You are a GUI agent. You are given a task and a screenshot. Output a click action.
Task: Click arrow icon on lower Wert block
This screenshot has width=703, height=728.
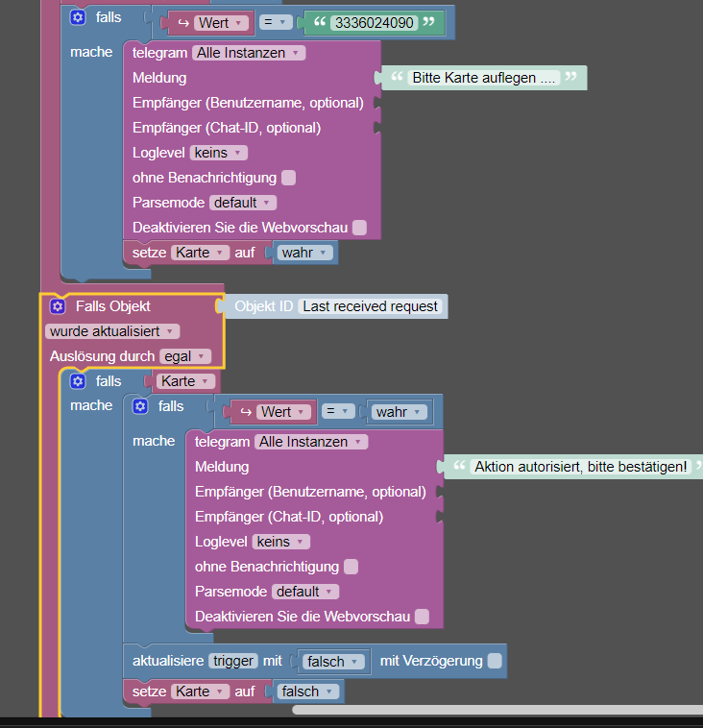pos(246,412)
